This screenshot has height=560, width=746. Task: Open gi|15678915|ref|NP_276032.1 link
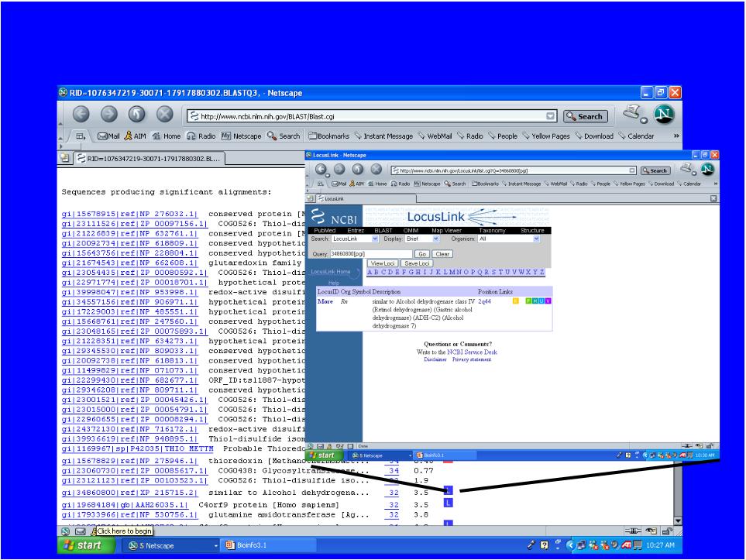(x=129, y=214)
